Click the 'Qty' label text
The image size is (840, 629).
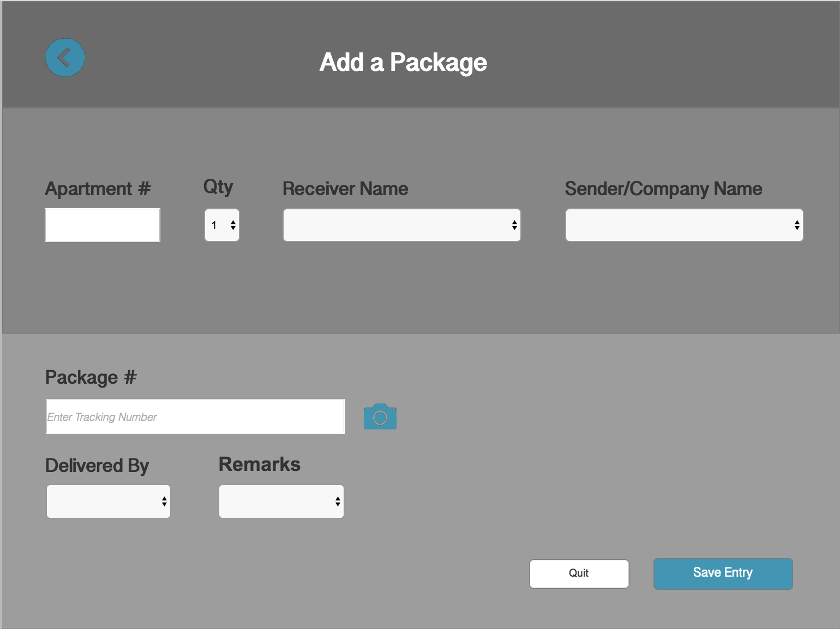click(218, 187)
